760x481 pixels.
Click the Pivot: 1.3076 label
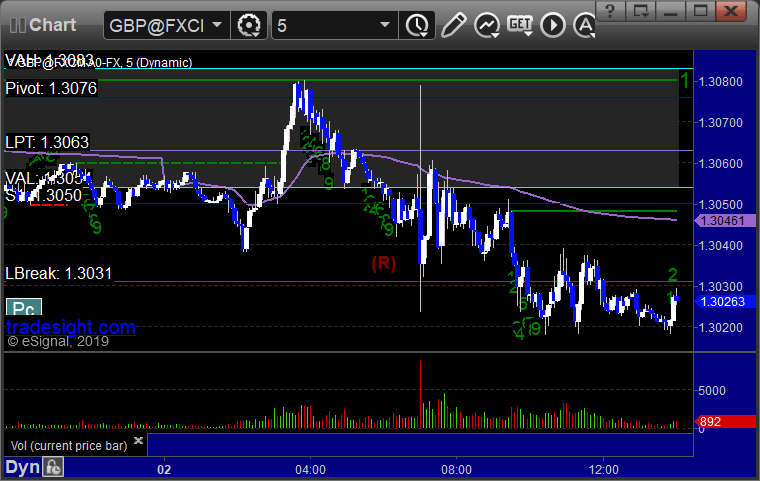tap(51, 88)
